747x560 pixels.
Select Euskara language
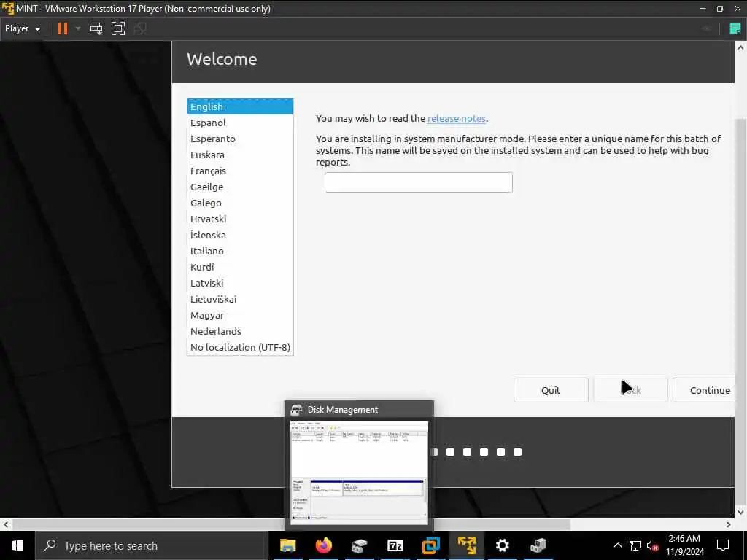tap(240, 155)
